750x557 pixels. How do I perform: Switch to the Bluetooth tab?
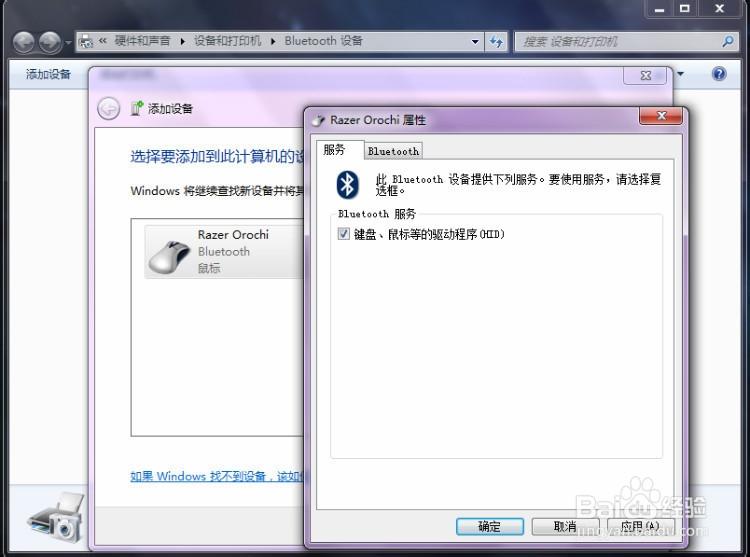click(393, 151)
